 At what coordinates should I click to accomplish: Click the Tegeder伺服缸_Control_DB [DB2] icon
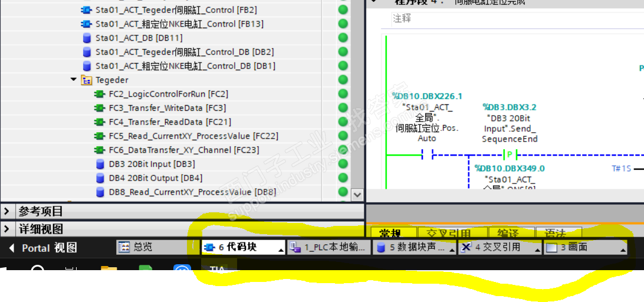[87, 52]
